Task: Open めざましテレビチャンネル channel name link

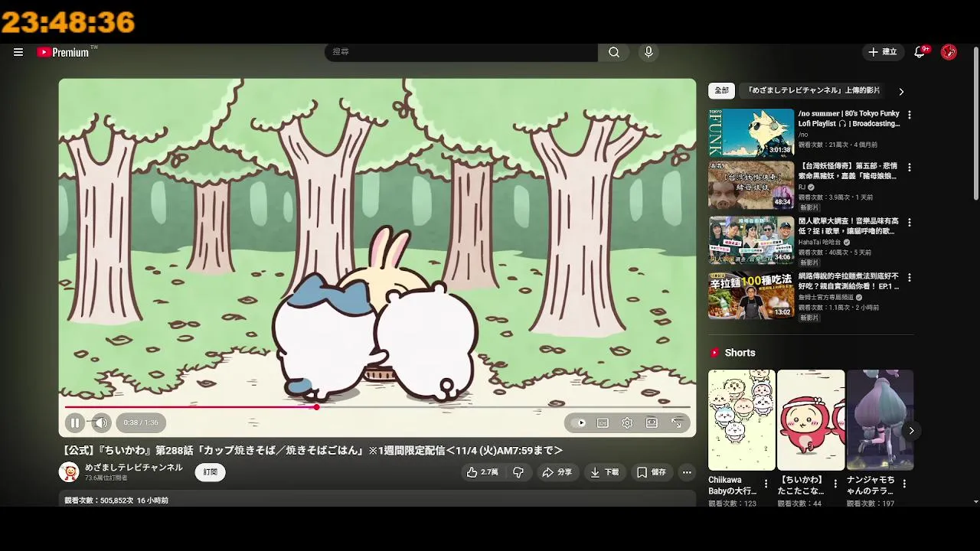Action: point(134,467)
